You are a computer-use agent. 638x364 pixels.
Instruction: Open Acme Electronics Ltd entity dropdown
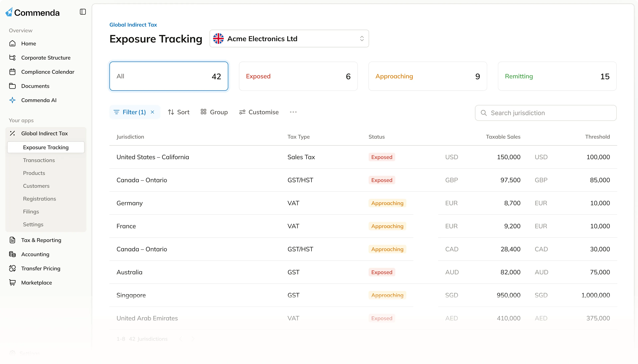(x=289, y=39)
